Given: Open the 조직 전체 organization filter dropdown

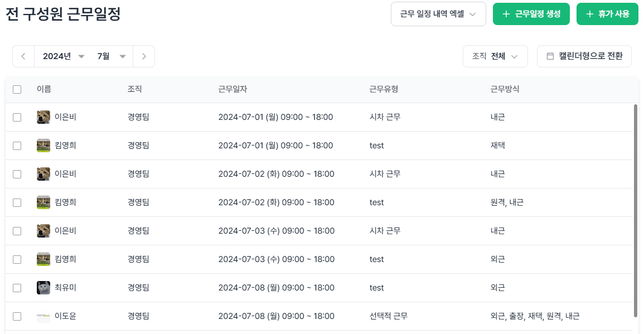Looking at the screenshot, I should (x=495, y=56).
